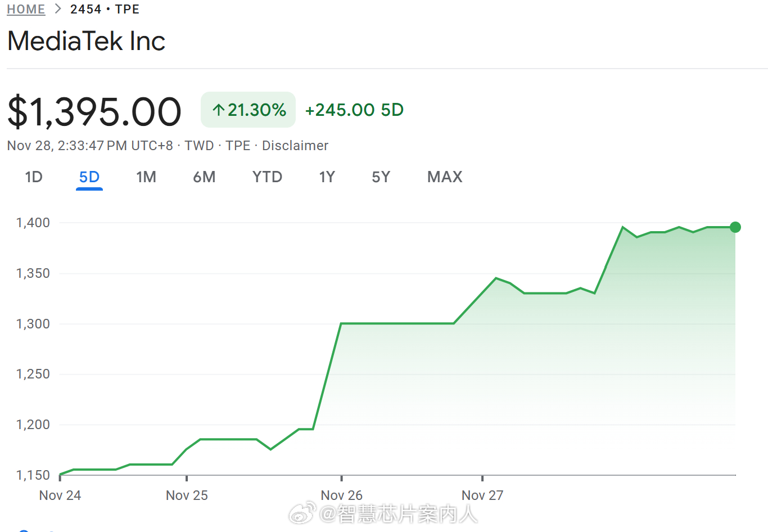Show the MAX history range

click(445, 177)
